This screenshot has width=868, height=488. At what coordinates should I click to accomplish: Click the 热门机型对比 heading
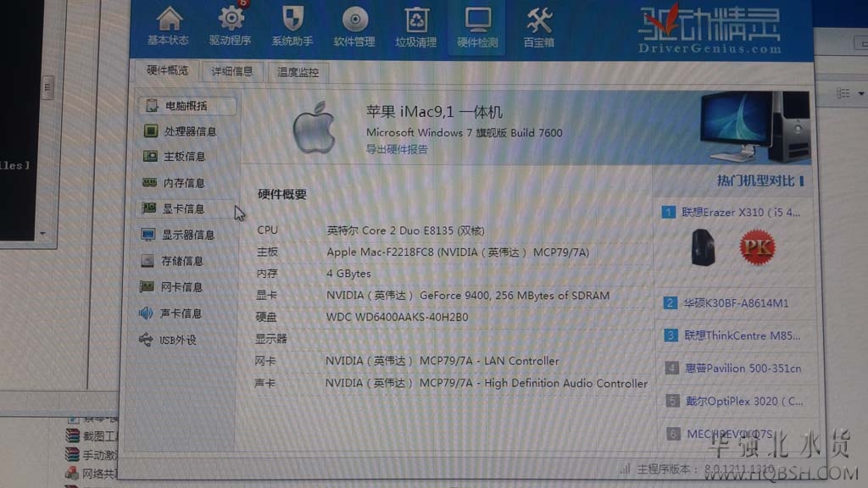point(755,181)
